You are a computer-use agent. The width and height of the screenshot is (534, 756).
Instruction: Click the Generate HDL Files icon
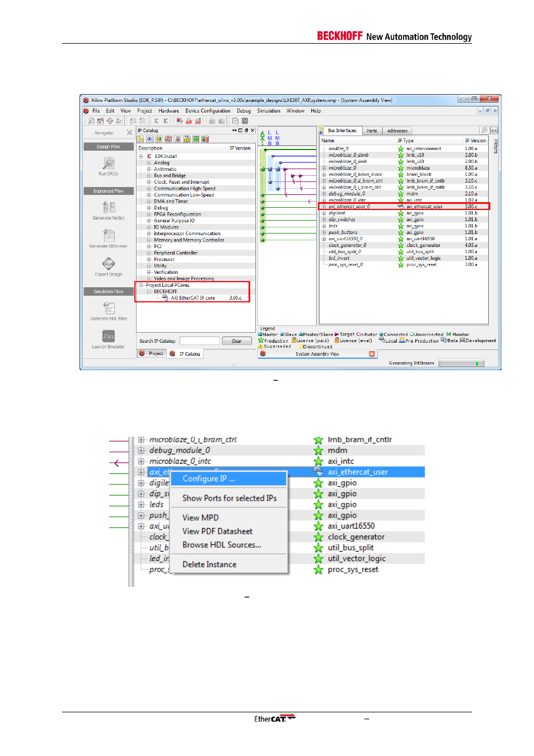pos(109,308)
